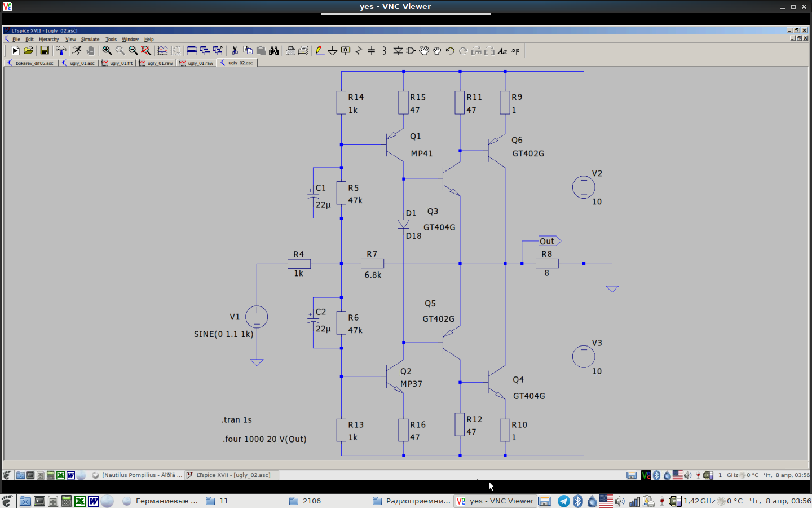Viewport: 812px width, 508px height.
Task: Save the schematic with the floppy icon
Action: click(x=44, y=51)
